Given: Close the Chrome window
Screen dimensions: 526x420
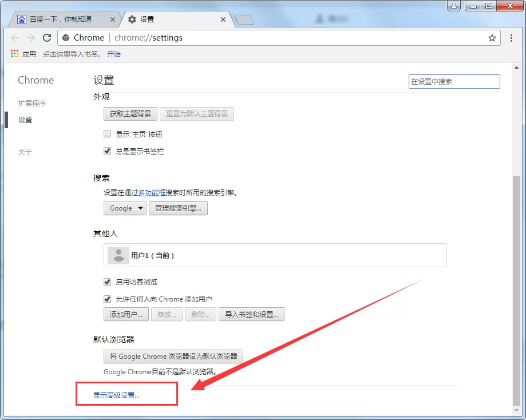Looking at the screenshot, I should click(510, 6).
